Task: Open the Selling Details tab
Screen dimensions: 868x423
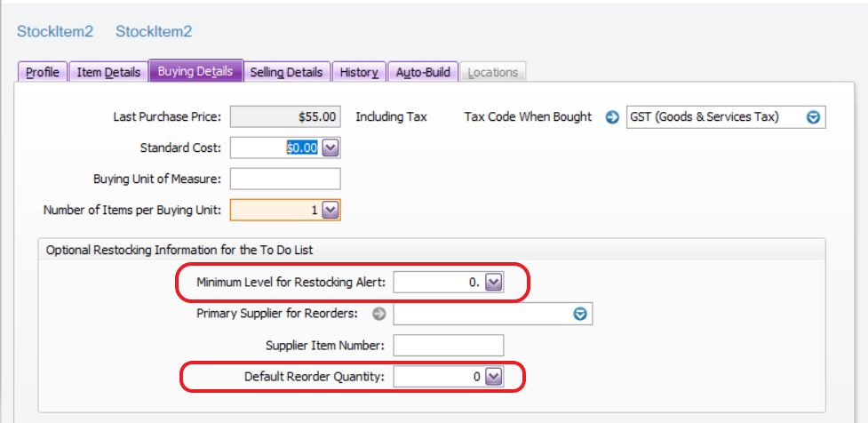Action: pos(286,73)
